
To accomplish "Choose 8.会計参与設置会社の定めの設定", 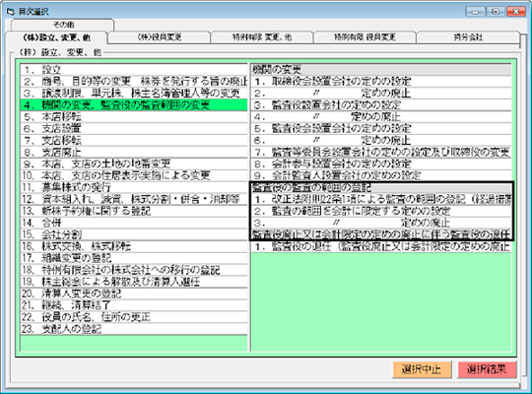I will tap(381, 164).
